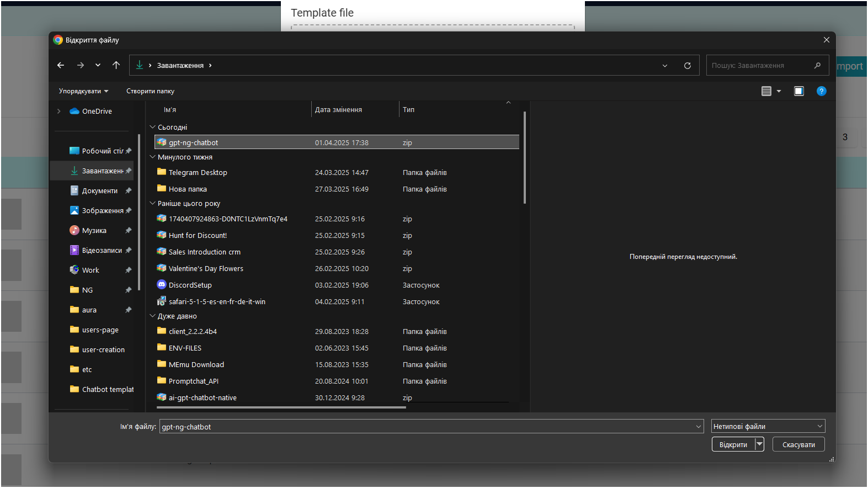Image resolution: width=868 pixels, height=488 pixels.
Task: Open the Нетипові файли file type dropdown
Action: (x=768, y=426)
